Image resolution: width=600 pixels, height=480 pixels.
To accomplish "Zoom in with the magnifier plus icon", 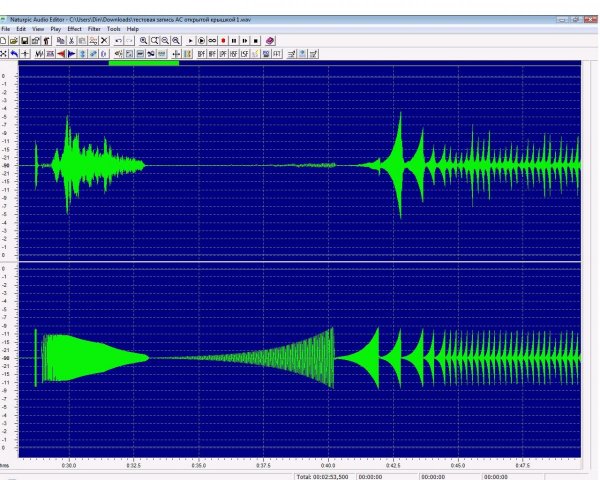I will click(x=143, y=41).
